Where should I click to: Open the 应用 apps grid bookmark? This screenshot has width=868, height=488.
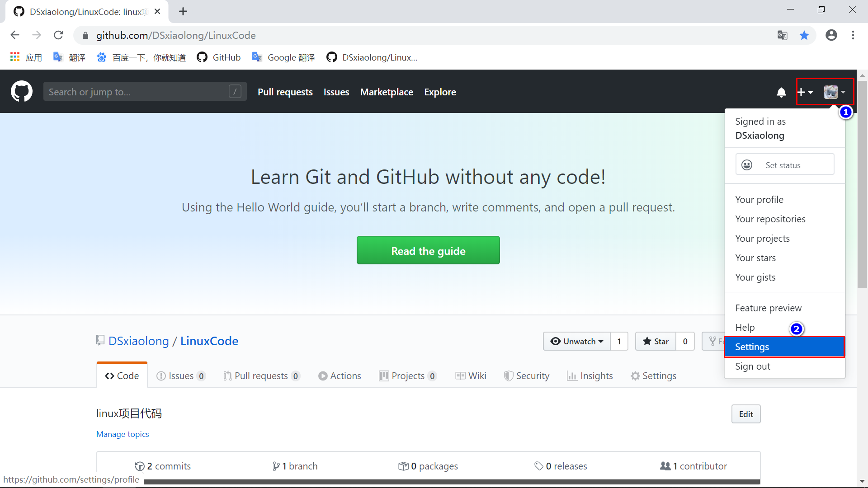coord(26,57)
